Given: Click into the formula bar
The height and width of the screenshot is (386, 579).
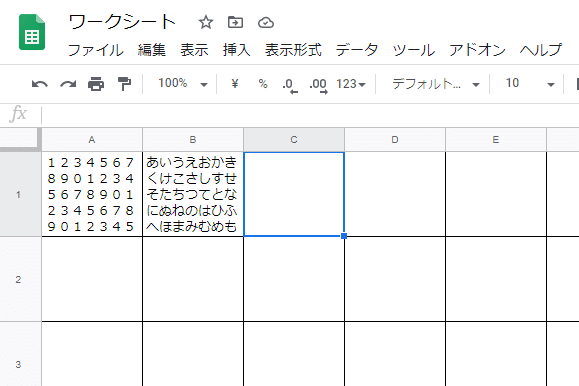Looking at the screenshot, I should pyautogui.click(x=310, y=115).
